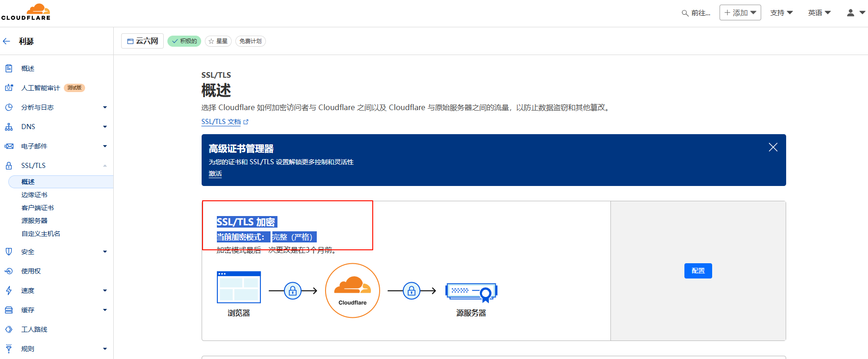Click the 工人路线 diamond icon

click(x=9, y=329)
